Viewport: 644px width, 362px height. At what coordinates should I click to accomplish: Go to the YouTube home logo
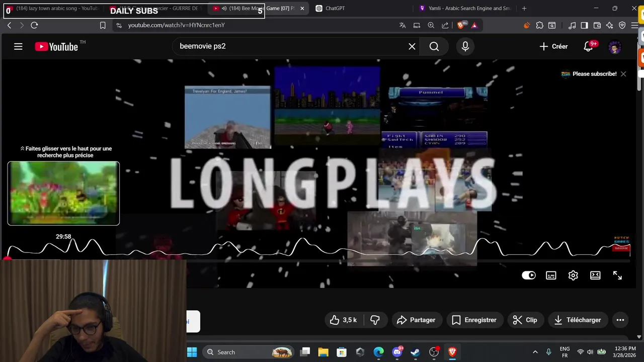pyautogui.click(x=56, y=47)
